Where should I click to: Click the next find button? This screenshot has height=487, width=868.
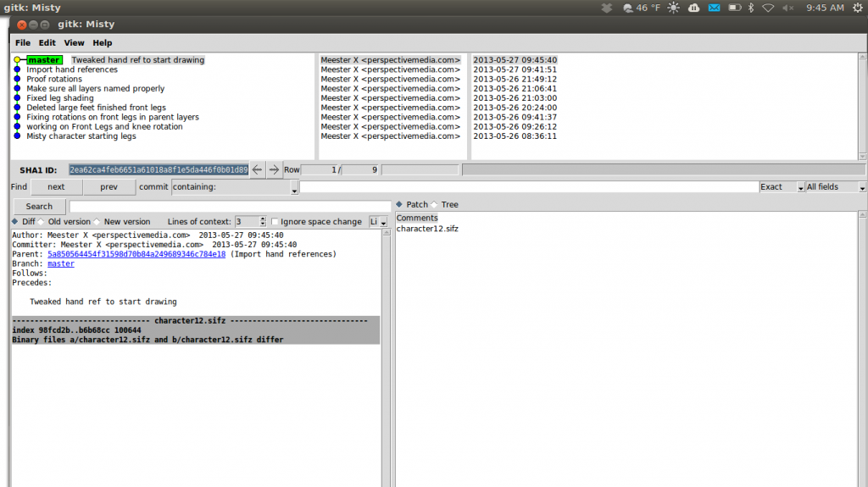pyautogui.click(x=56, y=187)
